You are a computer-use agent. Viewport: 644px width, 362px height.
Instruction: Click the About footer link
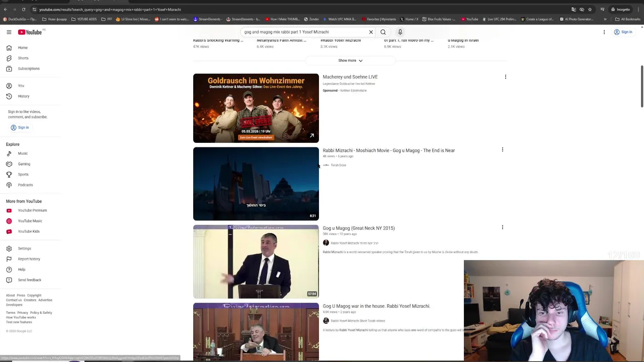pos(10,296)
